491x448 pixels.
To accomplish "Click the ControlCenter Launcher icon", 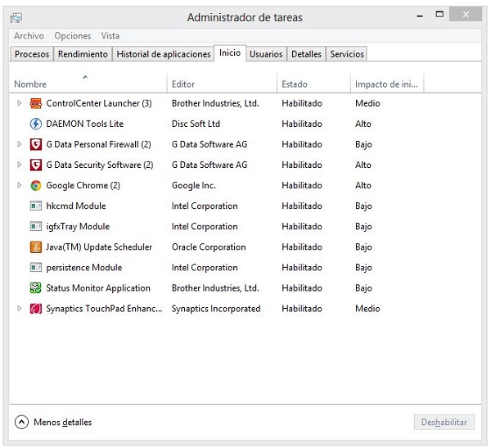I will [x=36, y=104].
